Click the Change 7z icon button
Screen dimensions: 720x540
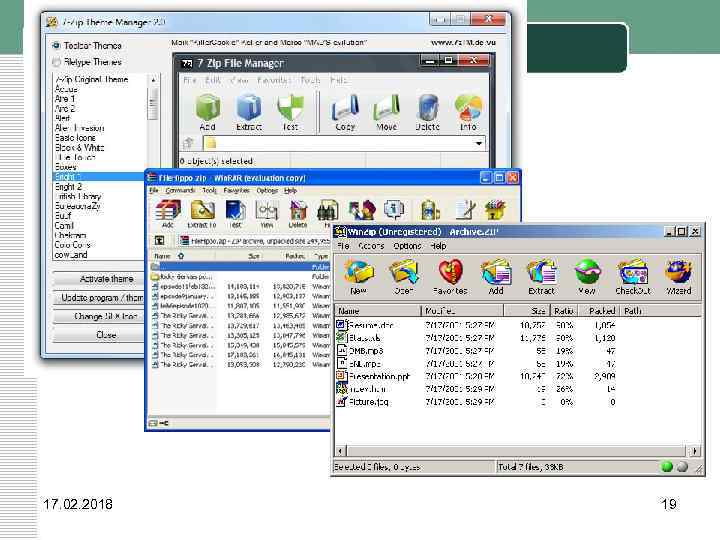tap(99, 316)
